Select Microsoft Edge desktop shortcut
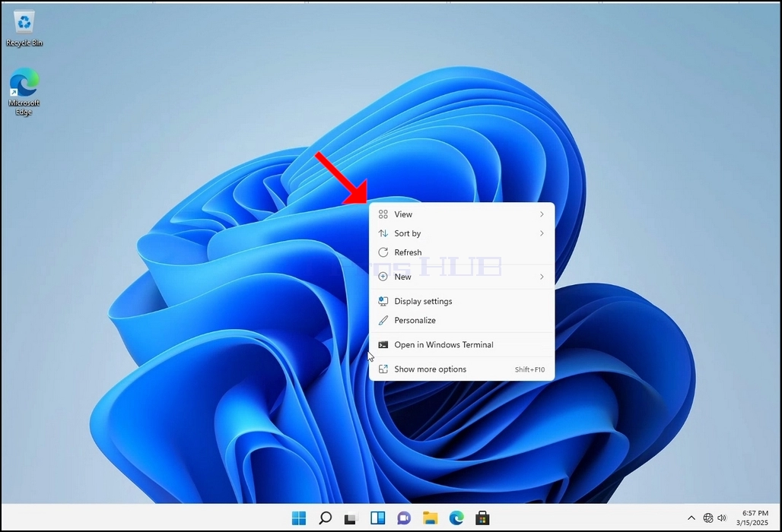The height and width of the screenshot is (532, 782). 24,92
